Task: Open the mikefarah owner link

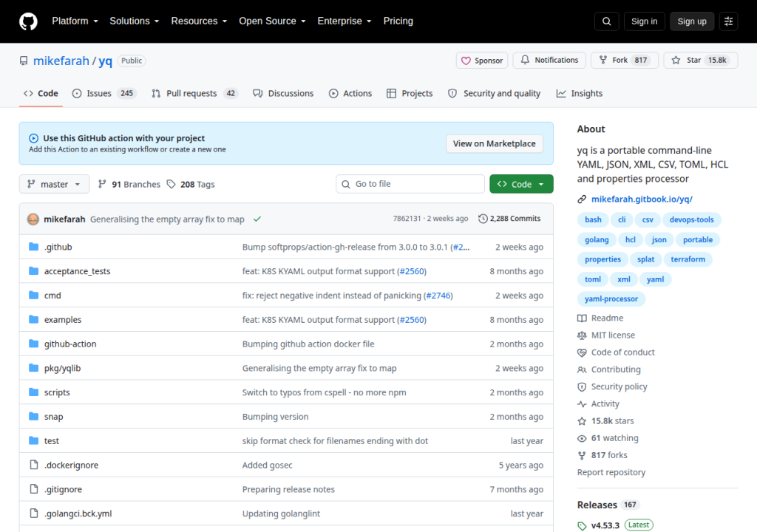Action: tap(61, 61)
